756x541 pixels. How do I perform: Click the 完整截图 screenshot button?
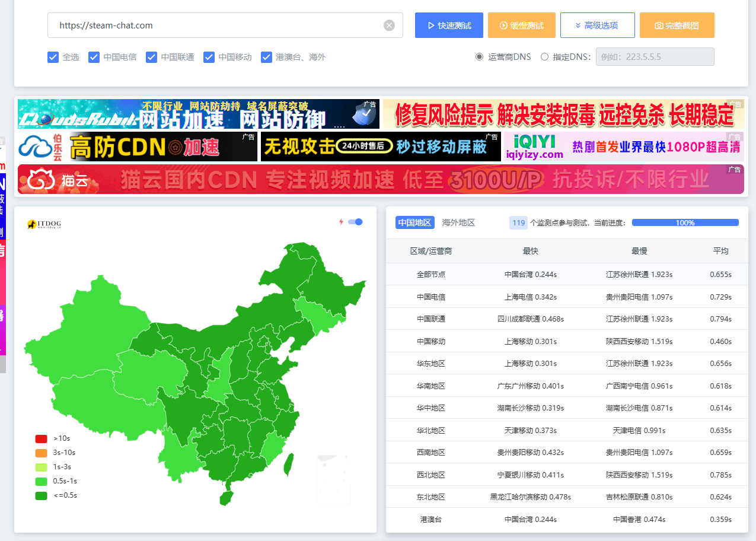(x=677, y=26)
